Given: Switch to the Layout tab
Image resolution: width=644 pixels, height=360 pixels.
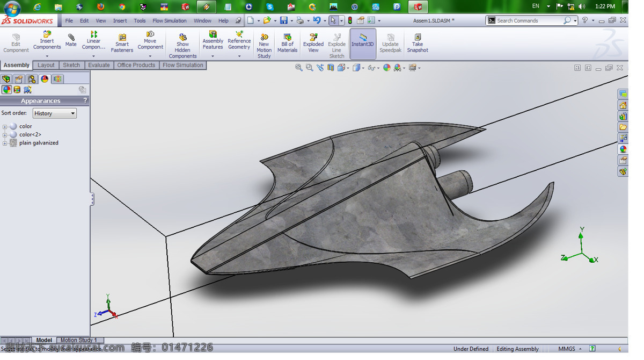Looking at the screenshot, I should click(46, 65).
